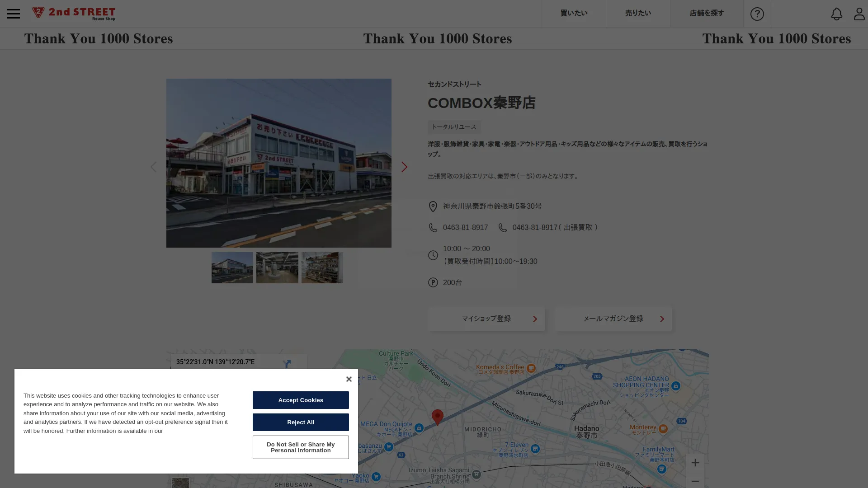Click the center Thank You 1000 Stores banner
The width and height of the screenshot is (868, 488).
[x=438, y=38]
